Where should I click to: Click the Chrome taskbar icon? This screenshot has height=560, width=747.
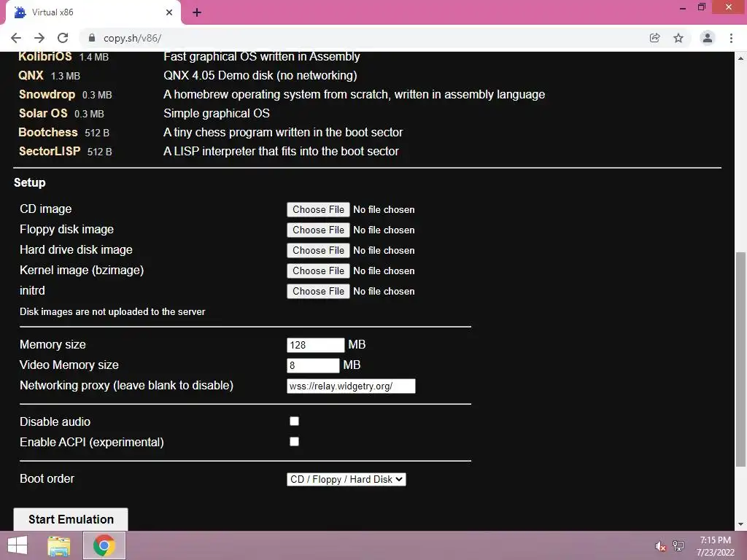[104, 545]
